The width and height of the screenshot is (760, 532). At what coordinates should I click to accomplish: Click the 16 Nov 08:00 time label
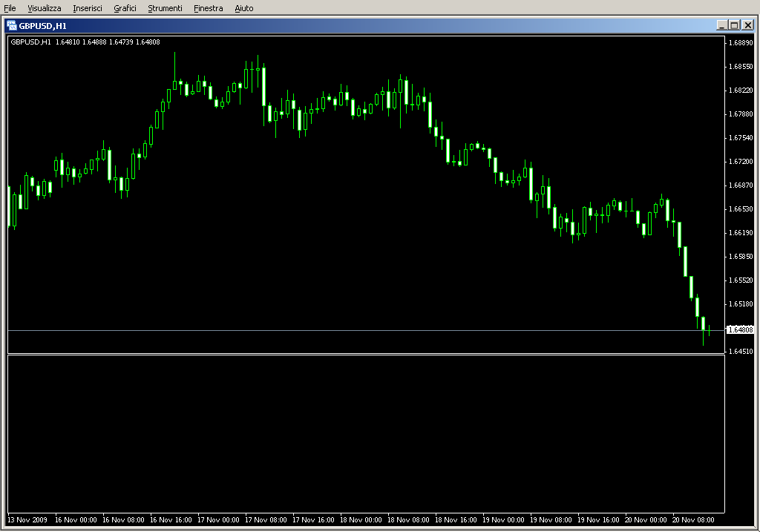[123, 520]
